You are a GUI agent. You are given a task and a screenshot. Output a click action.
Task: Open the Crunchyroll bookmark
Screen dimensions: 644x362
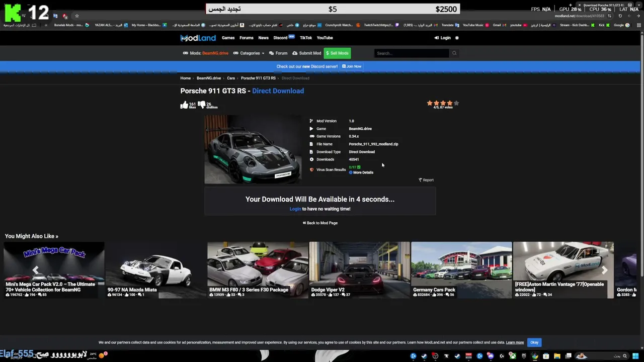coord(342,25)
